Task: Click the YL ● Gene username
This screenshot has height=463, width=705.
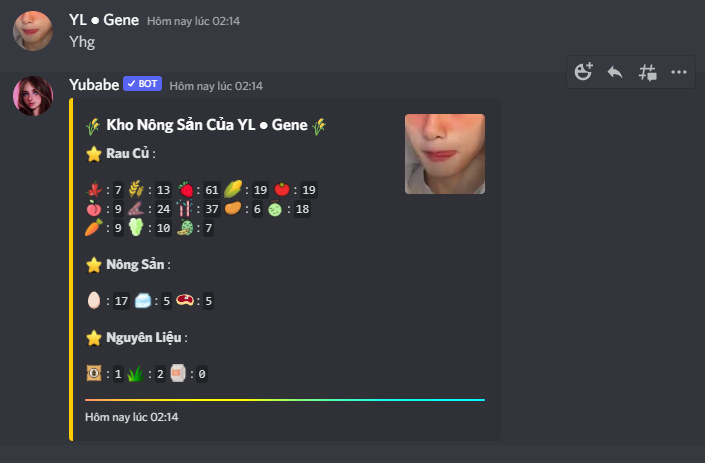Action: coord(104,20)
